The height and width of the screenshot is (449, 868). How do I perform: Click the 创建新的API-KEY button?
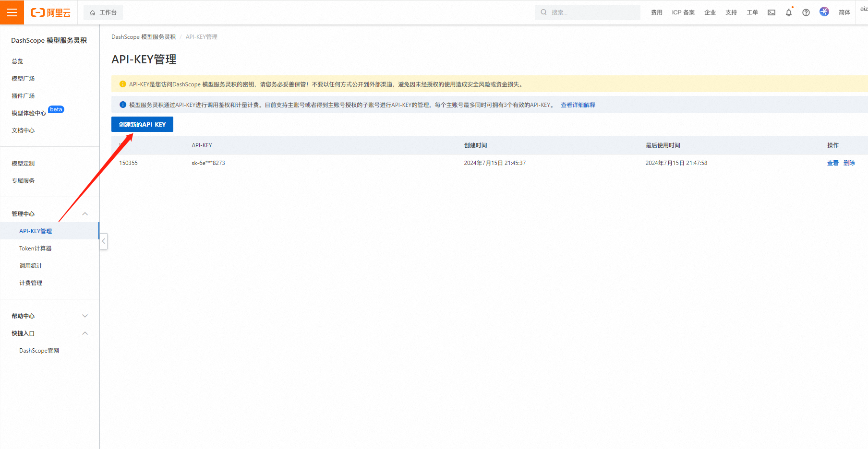pos(142,124)
